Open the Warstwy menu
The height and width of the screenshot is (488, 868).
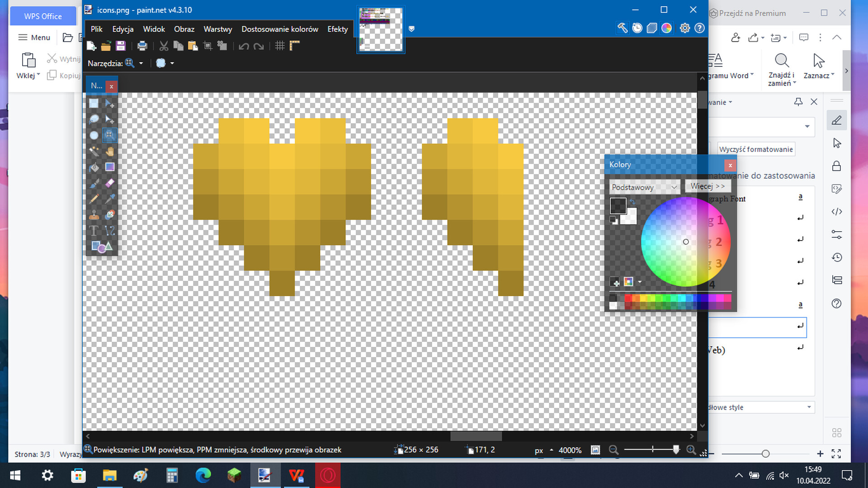[217, 28]
